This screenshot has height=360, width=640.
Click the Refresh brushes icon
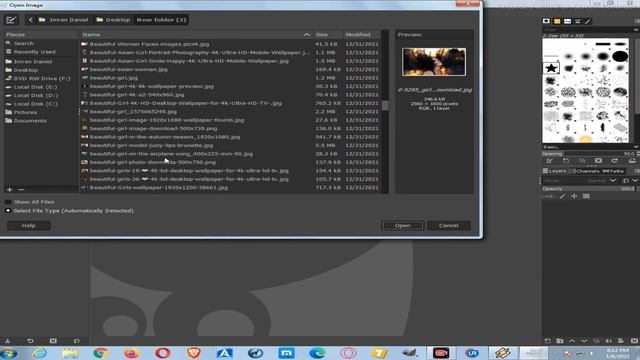pos(615,161)
